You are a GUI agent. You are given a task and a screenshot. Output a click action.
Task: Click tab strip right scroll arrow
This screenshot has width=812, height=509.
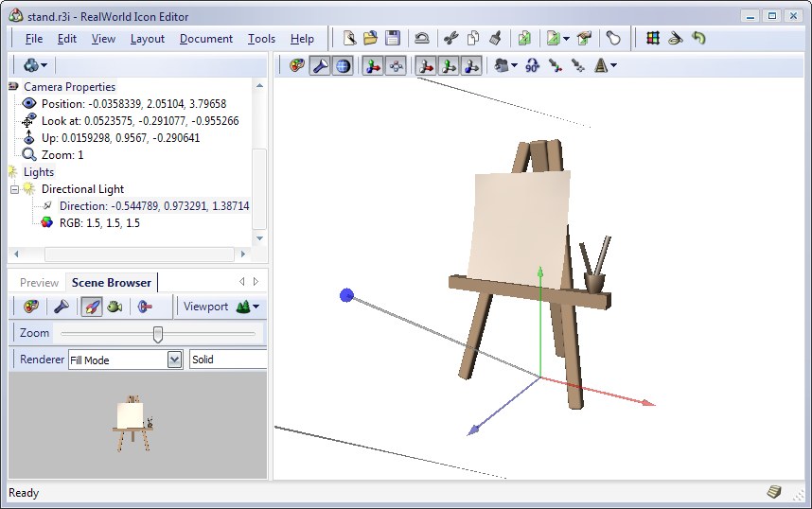coord(256,282)
